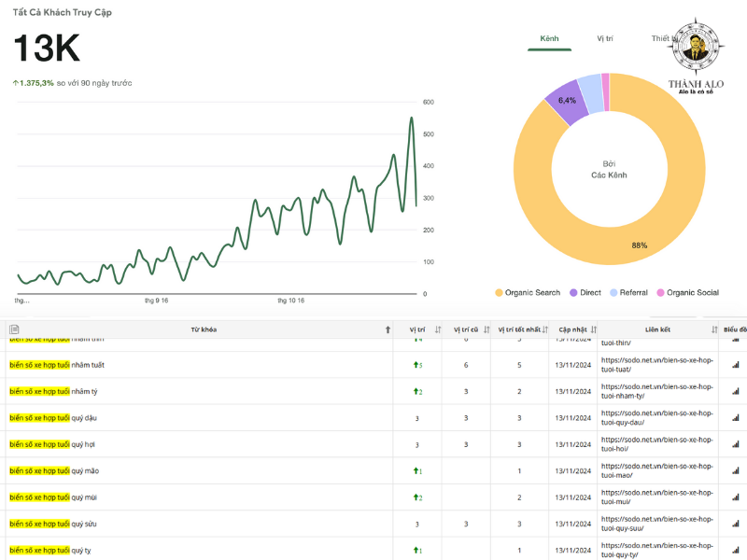The width and height of the screenshot is (747, 560).
Task: Sort table by Vị trí column
Action: [x=437, y=329]
